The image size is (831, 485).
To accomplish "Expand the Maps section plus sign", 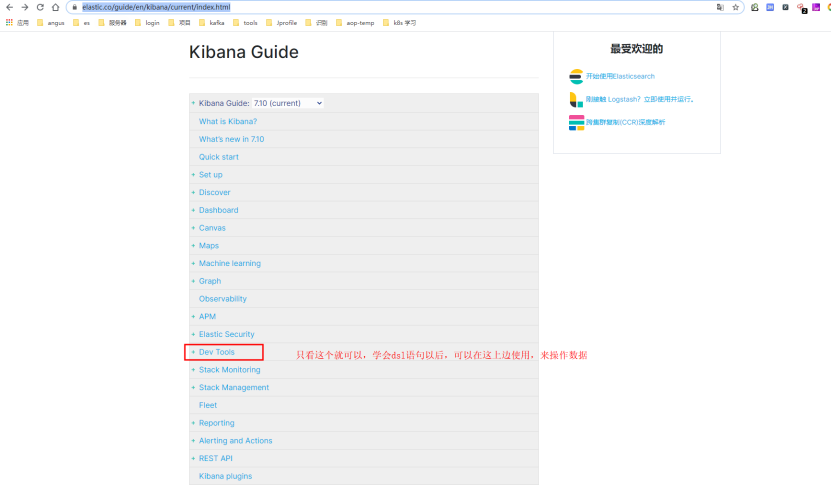I will (x=193, y=245).
